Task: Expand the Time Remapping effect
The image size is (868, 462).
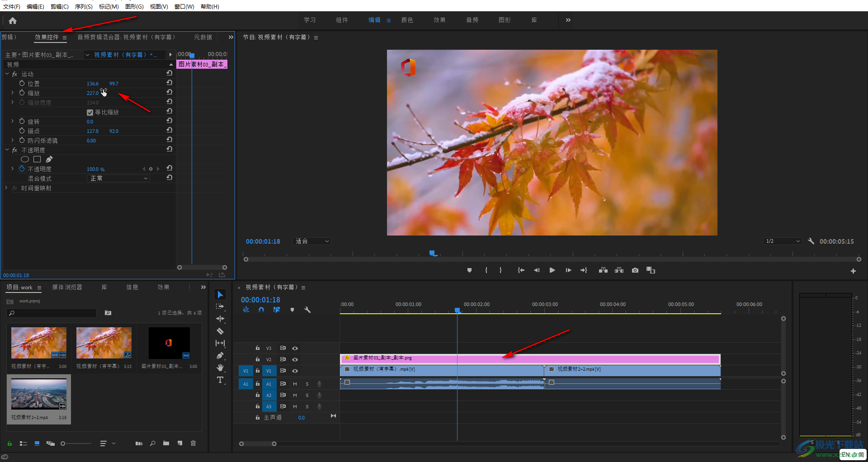Action: click(x=7, y=188)
